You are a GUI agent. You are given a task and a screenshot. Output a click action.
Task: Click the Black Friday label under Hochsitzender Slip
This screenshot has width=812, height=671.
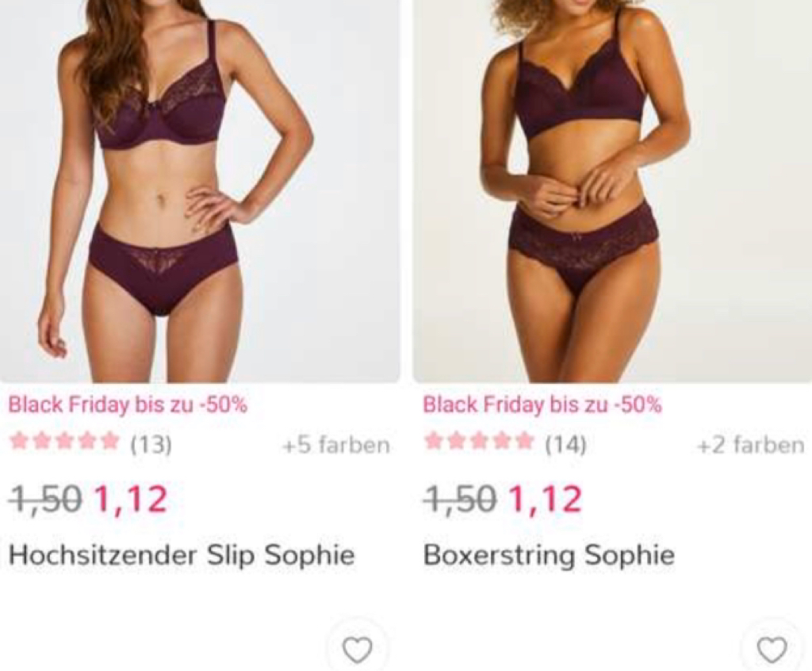point(128,405)
